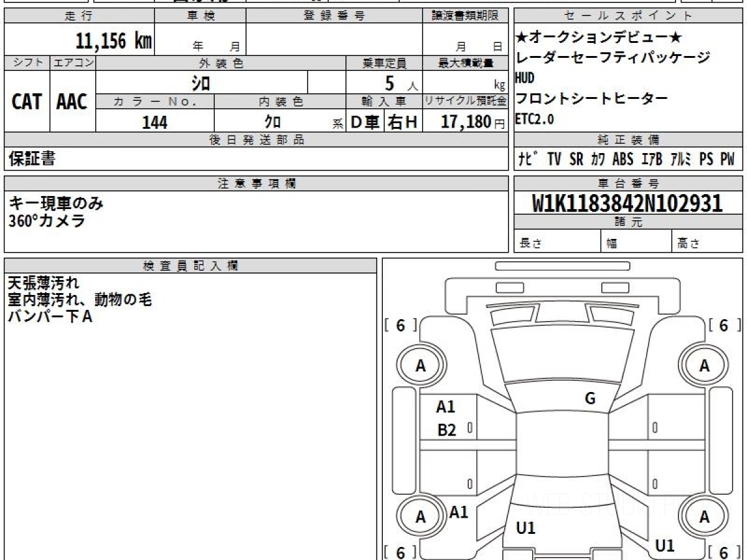Click the B2 damage mark on diagram
This screenshot has width=747, height=560.
tap(446, 430)
